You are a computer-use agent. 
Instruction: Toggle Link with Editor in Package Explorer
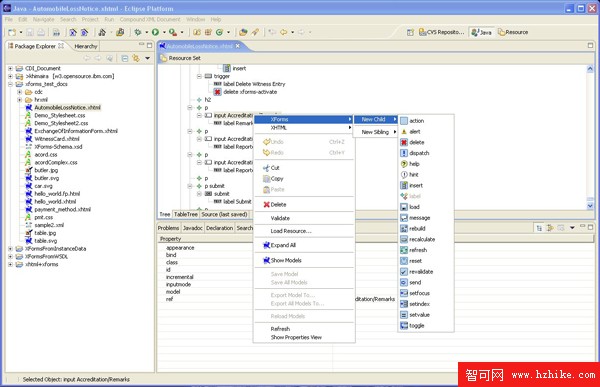pos(136,58)
